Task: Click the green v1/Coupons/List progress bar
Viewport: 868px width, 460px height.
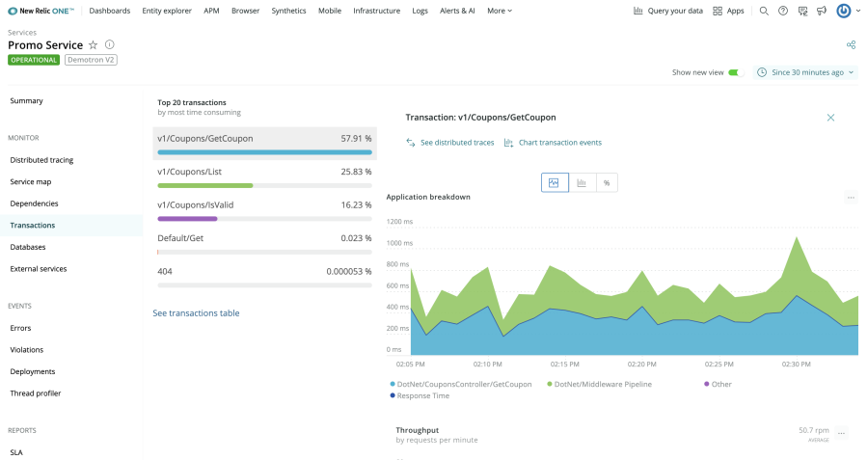Action: pyautogui.click(x=205, y=185)
